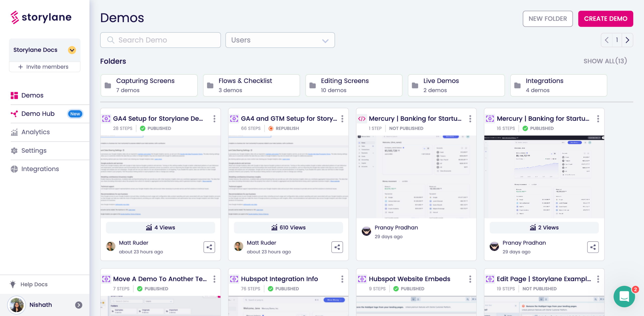The image size is (644, 316).
Task: Click share icon on Mercury Banking published demo
Action: click(x=593, y=247)
